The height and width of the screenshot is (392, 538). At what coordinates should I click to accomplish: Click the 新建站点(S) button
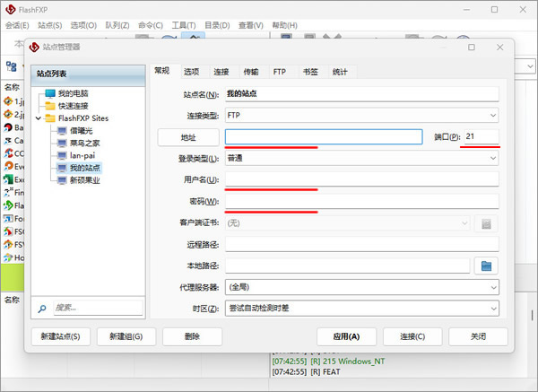point(61,336)
